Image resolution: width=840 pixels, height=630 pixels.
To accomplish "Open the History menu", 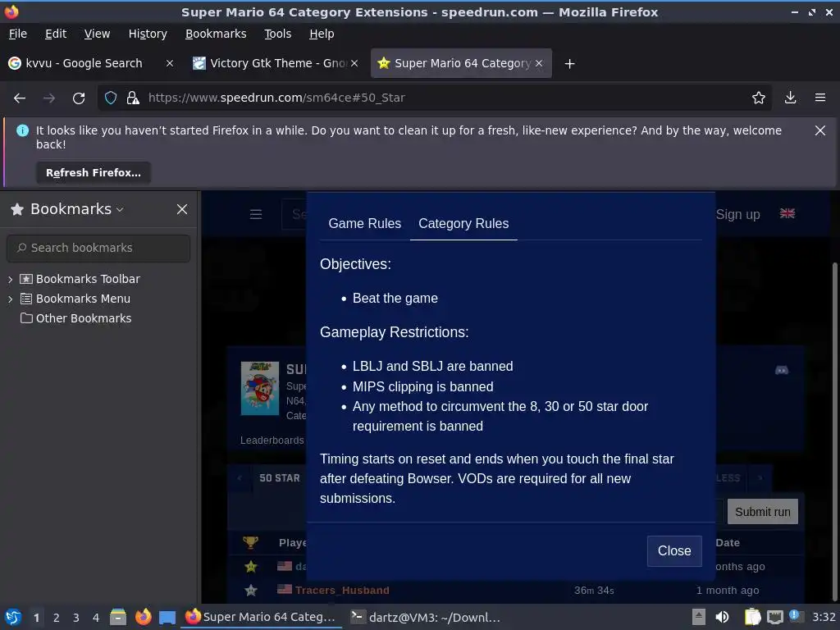I will 148,34.
